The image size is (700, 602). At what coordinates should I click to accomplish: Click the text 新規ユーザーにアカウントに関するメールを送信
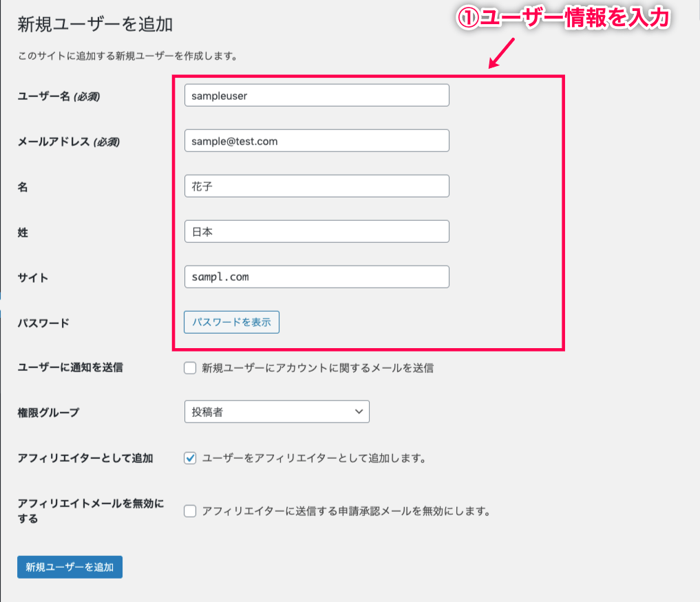coord(317,368)
